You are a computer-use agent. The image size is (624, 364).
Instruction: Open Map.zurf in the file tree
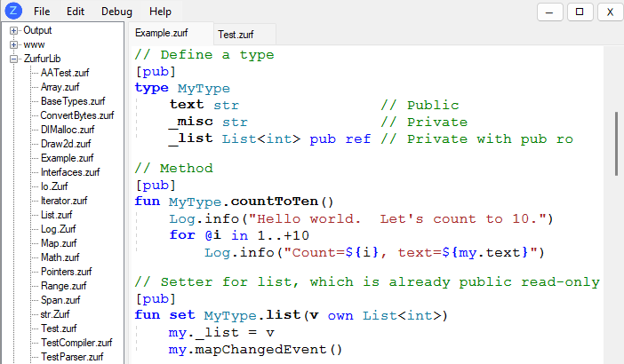click(59, 243)
